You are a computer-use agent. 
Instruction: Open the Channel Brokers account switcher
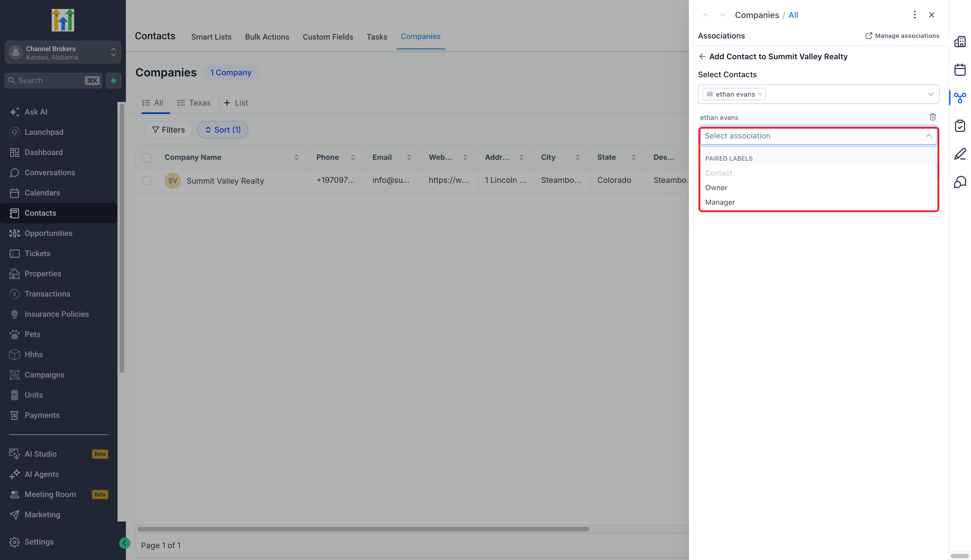[63, 52]
